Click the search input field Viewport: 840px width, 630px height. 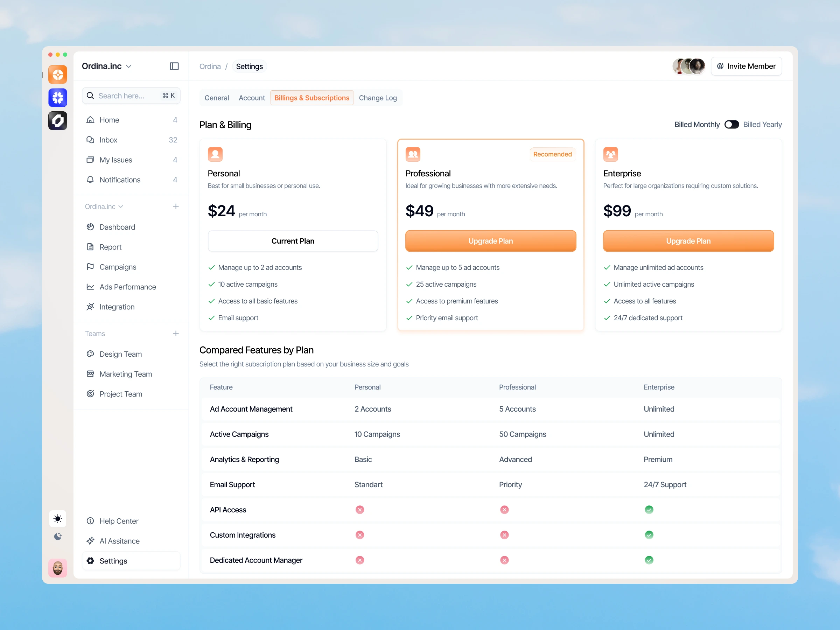click(131, 95)
